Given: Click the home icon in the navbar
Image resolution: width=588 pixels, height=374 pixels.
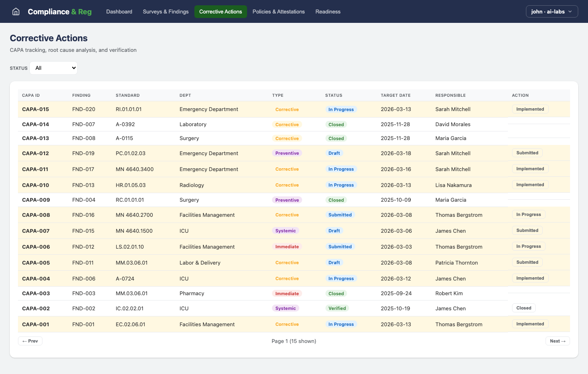Looking at the screenshot, I should point(16,11).
